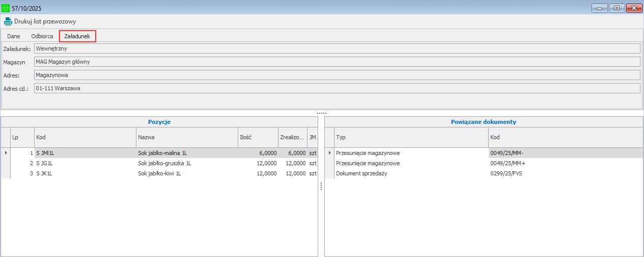Screen dimensions: 644x257
Task: Switch to the Dane tab
Action: (x=14, y=36)
